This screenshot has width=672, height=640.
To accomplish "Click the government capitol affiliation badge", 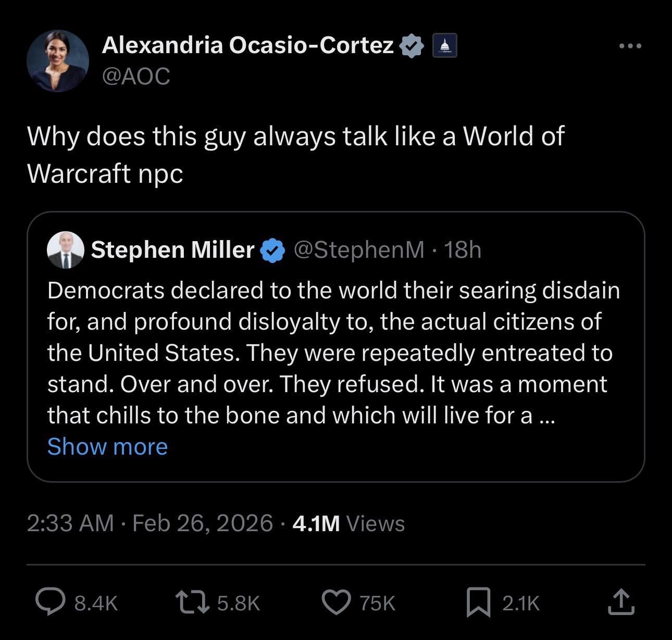I will click(445, 46).
